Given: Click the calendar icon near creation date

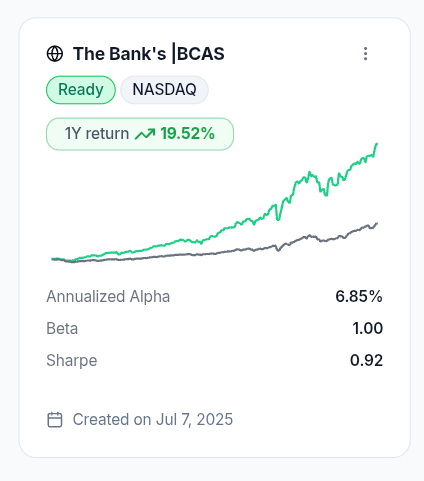Looking at the screenshot, I should click(x=55, y=419).
